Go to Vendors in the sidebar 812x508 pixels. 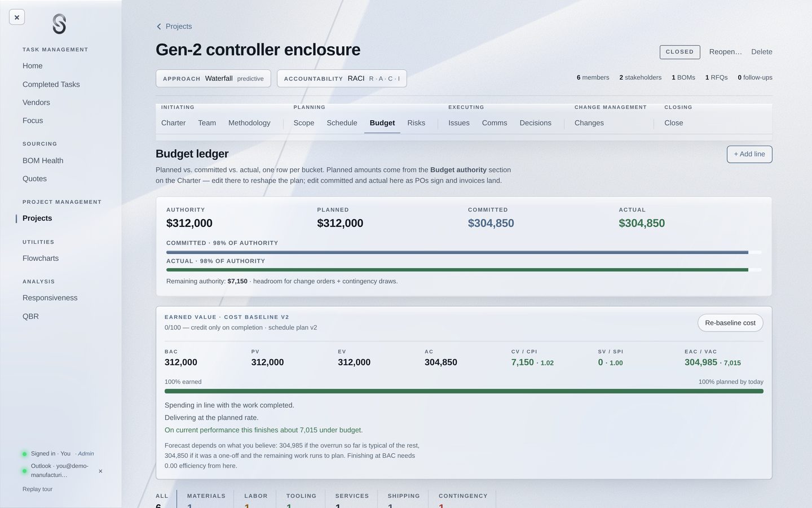pos(36,102)
